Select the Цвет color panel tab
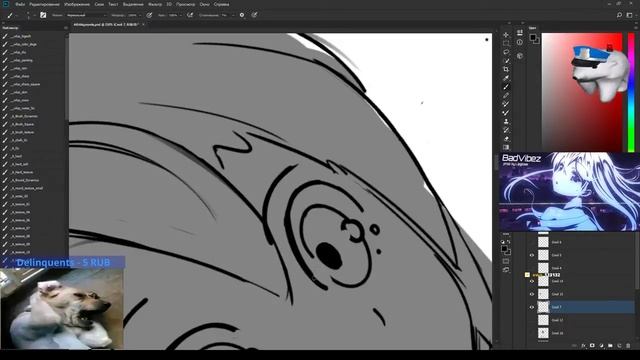 click(532, 28)
